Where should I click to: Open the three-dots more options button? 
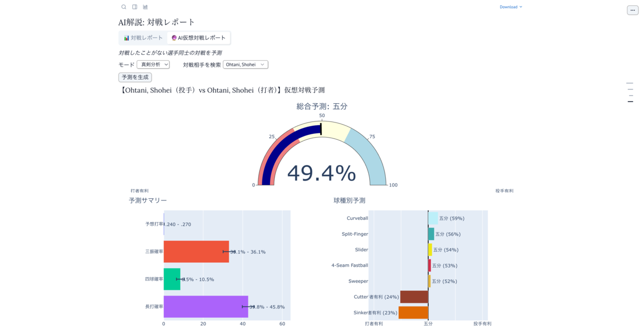click(x=633, y=10)
